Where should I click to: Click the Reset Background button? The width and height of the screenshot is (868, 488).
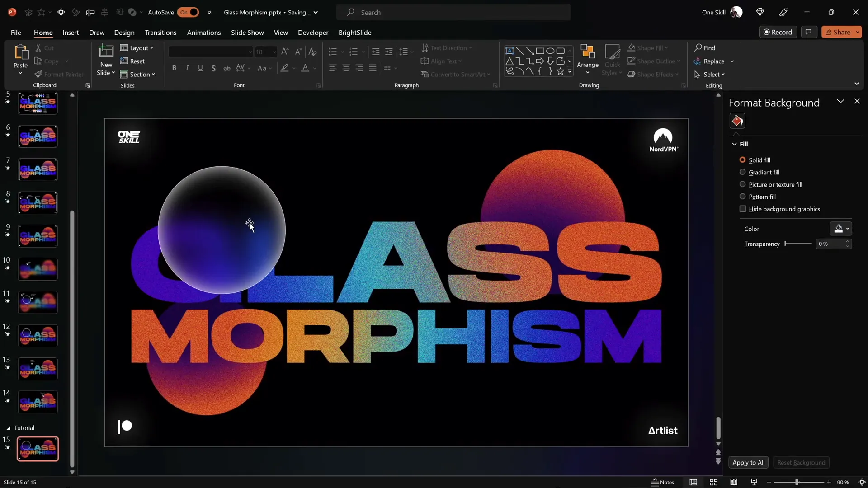click(x=801, y=462)
